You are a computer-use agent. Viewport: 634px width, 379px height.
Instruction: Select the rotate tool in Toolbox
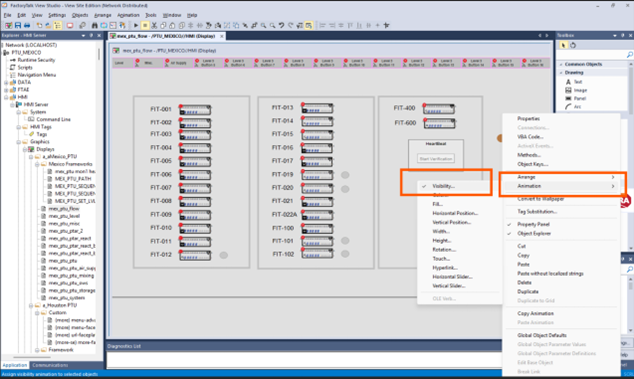point(573,45)
